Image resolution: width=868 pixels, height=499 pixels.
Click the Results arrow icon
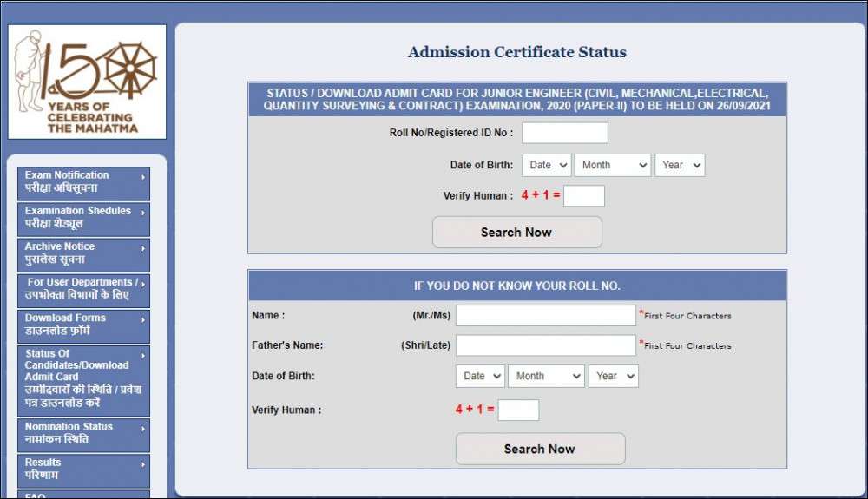143,464
